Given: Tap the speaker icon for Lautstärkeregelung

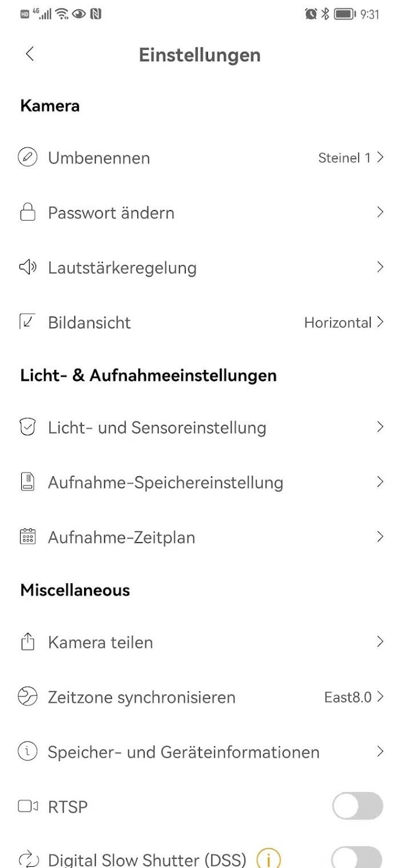Looking at the screenshot, I should [27, 267].
